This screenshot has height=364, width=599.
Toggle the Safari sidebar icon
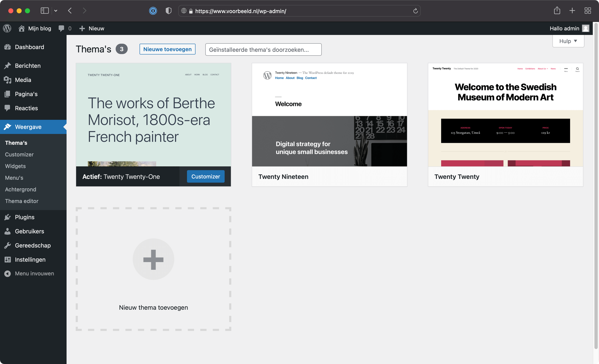tap(45, 11)
